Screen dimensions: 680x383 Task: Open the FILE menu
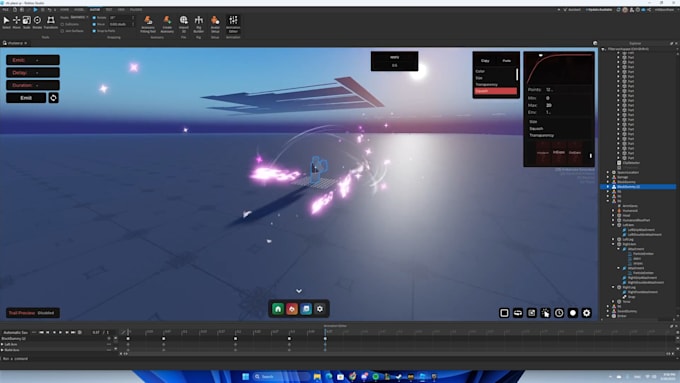tap(5, 10)
